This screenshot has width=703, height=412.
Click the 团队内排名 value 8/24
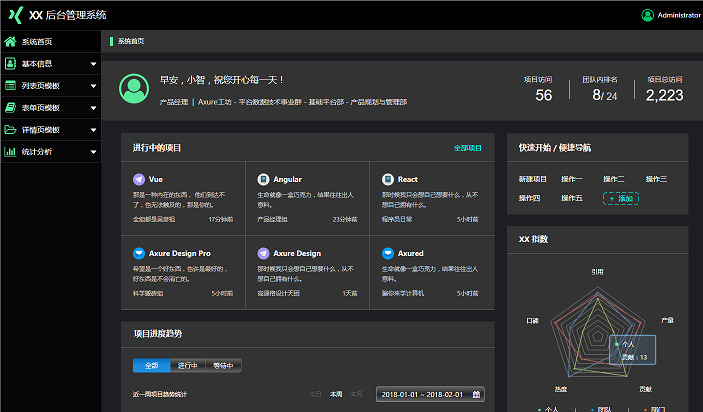(605, 95)
